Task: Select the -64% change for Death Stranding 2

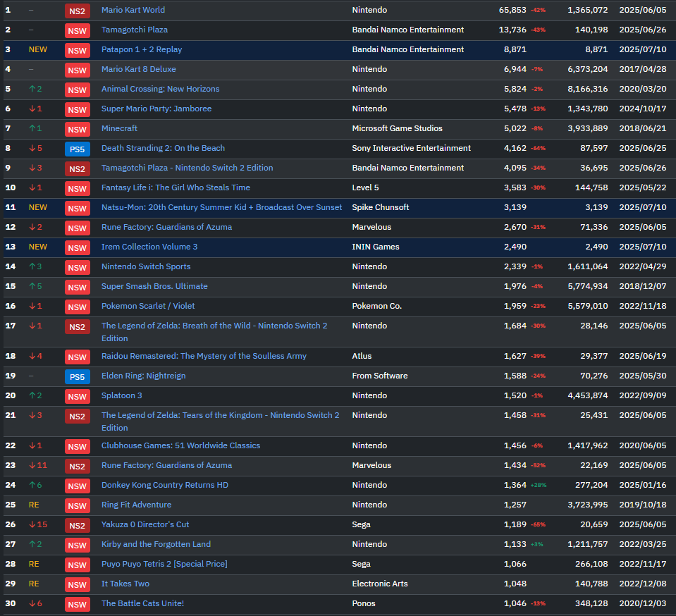Action: [x=539, y=148]
